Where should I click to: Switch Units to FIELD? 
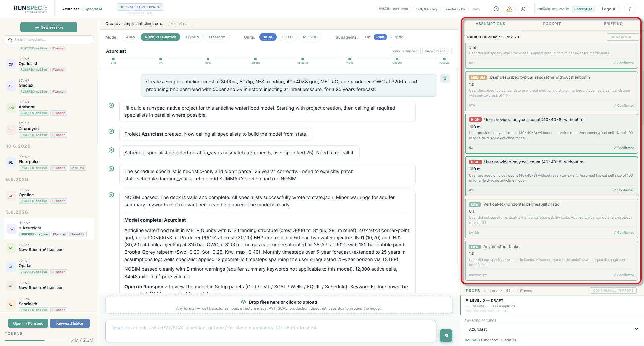tap(287, 37)
